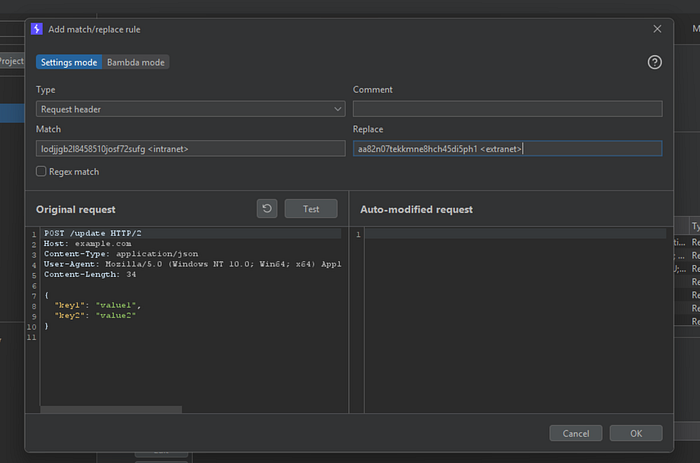
Task: Click the Test button
Action: (311, 209)
